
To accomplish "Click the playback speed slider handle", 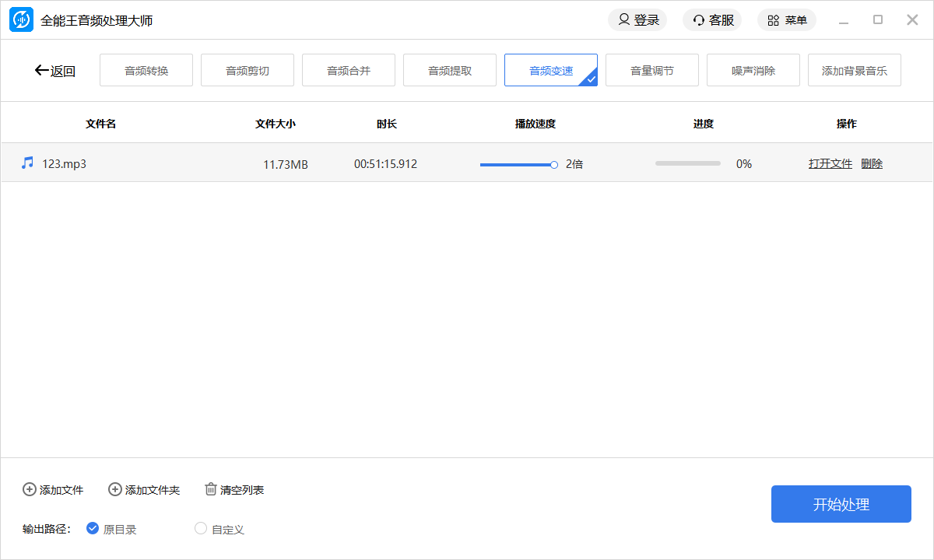I will pos(554,164).
